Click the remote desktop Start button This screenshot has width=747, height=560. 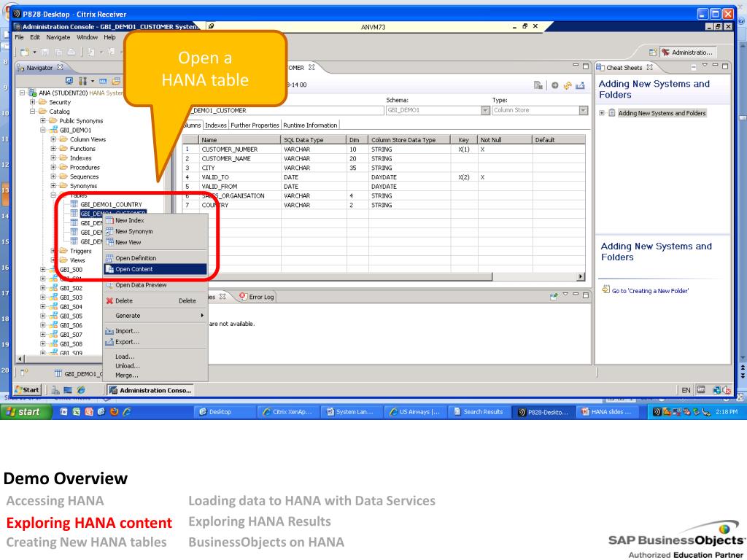point(28,390)
